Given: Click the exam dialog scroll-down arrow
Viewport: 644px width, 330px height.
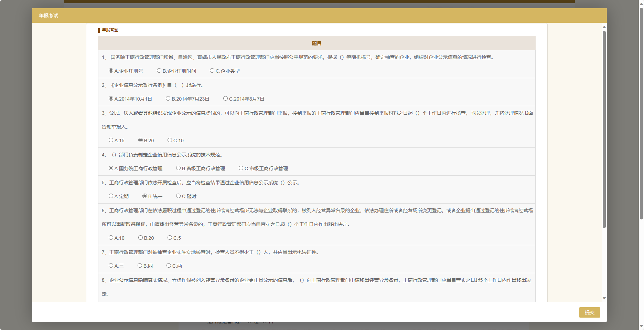Looking at the screenshot, I should point(604,298).
